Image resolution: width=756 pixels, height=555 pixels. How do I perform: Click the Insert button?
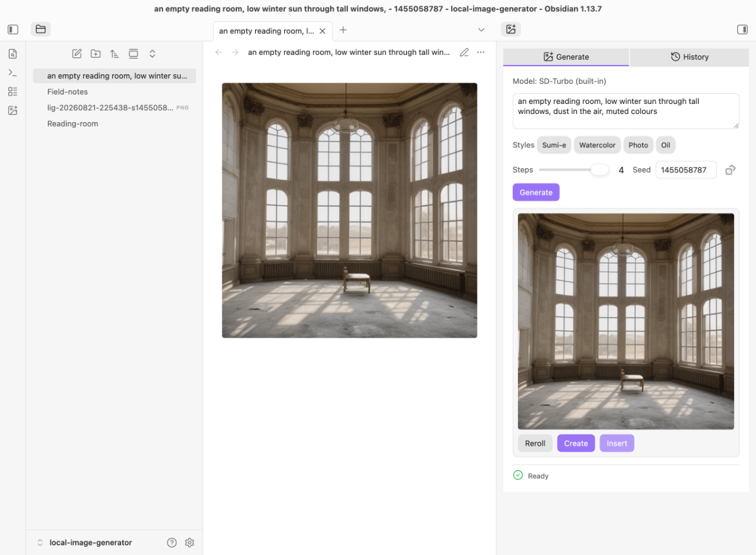point(617,443)
